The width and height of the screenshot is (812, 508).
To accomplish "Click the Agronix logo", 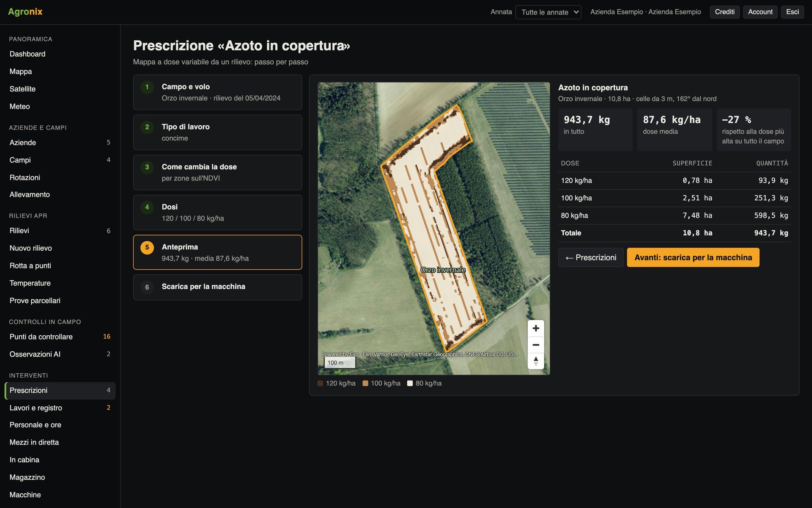I will point(25,11).
